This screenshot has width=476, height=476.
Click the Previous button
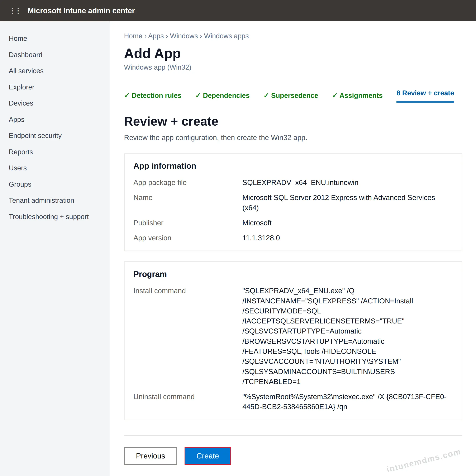[151, 456]
